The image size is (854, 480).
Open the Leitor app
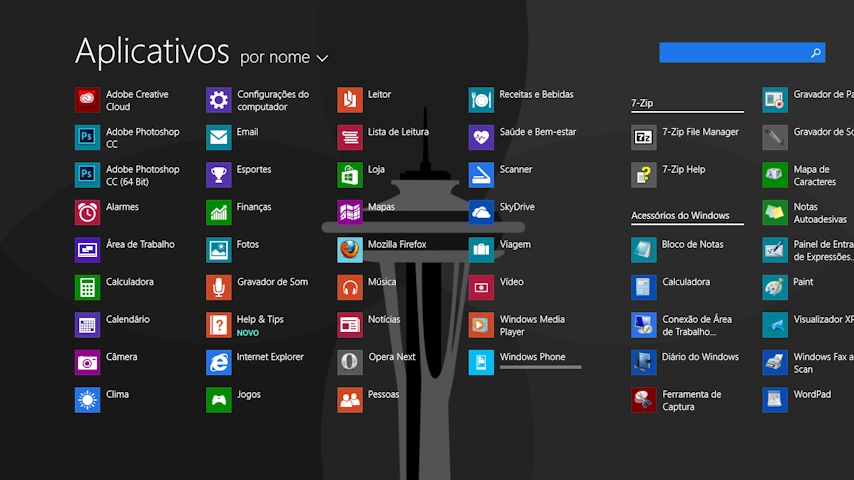coord(350,100)
